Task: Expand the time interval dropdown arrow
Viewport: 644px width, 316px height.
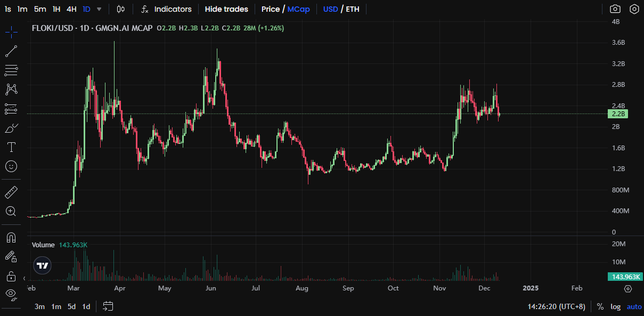Action: (99, 9)
